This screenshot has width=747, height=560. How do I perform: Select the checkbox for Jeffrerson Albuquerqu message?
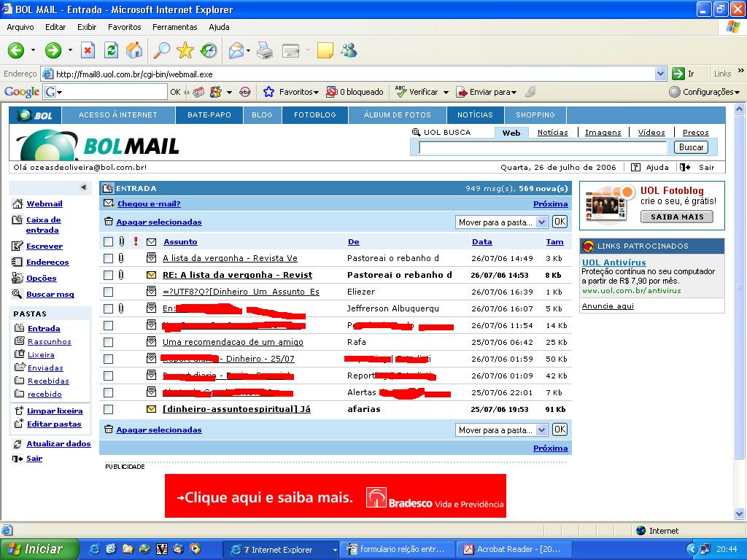tap(108, 308)
